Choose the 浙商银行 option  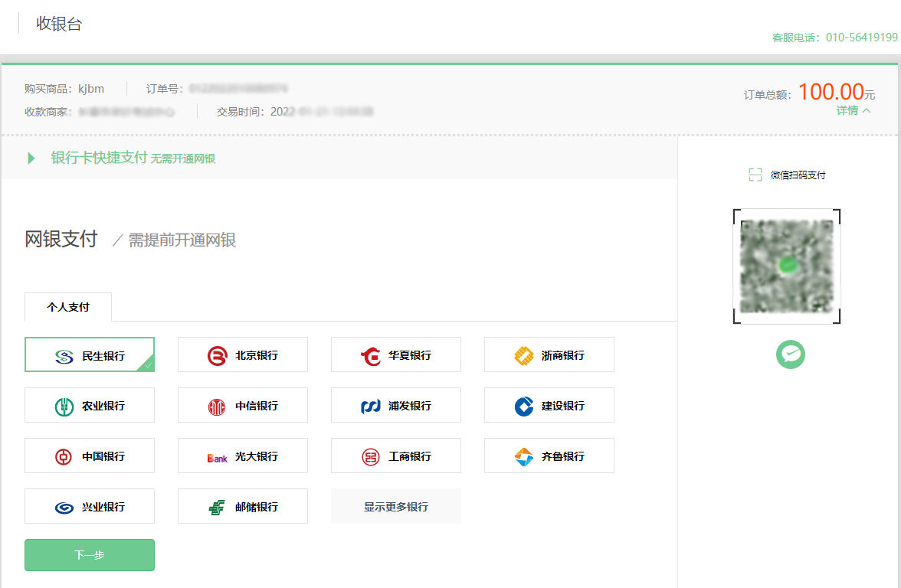[x=549, y=354]
